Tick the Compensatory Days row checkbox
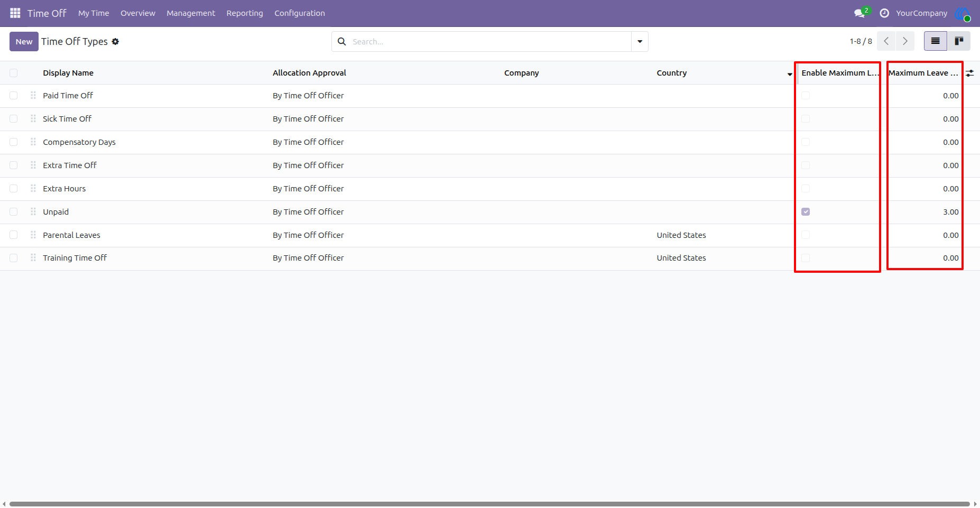Image resolution: width=980 pixels, height=508 pixels. (14, 142)
